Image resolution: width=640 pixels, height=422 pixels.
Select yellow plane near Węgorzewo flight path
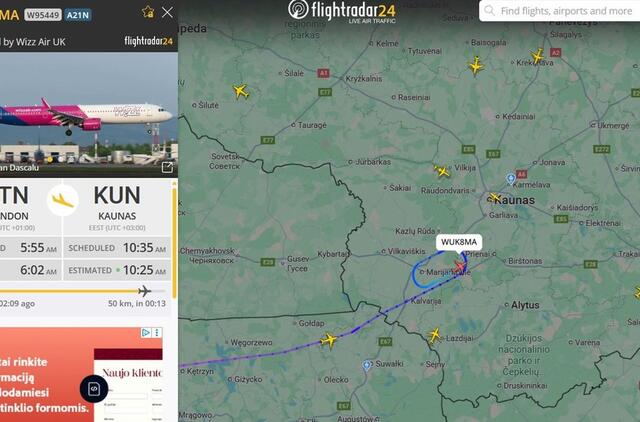[329, 340]
